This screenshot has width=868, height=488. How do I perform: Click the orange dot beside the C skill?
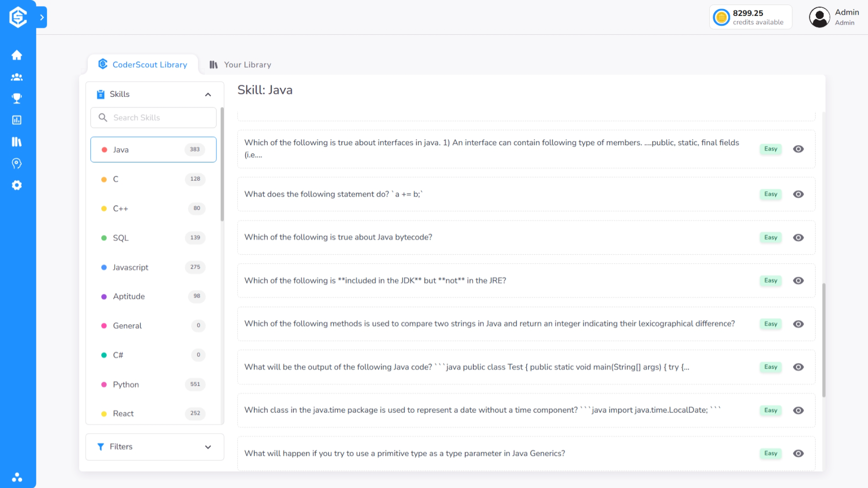pyautogui.click(x=104, y=179)
